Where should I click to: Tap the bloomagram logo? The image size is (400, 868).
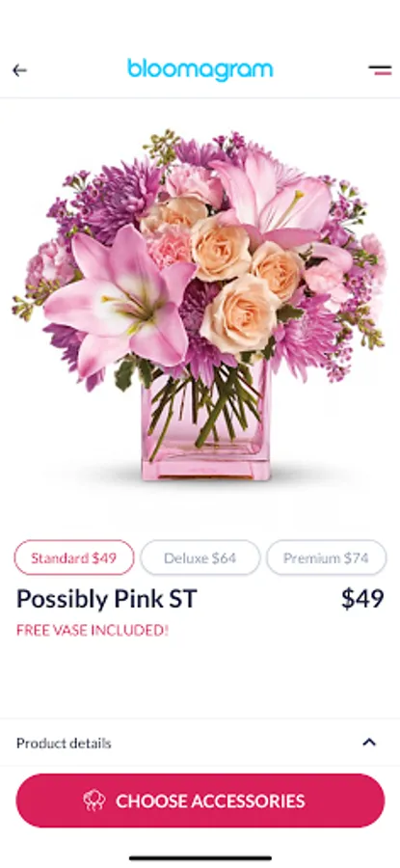[200, 69]
